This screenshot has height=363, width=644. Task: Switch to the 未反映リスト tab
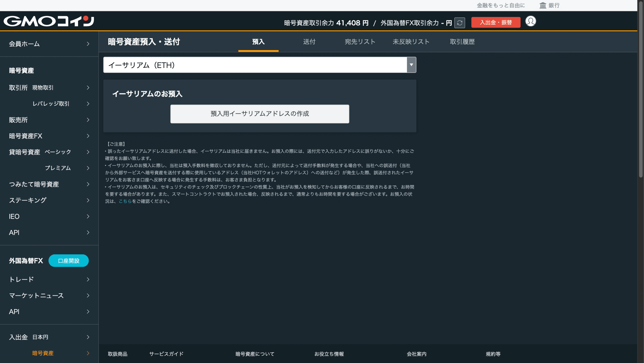[x=411, y=42]
